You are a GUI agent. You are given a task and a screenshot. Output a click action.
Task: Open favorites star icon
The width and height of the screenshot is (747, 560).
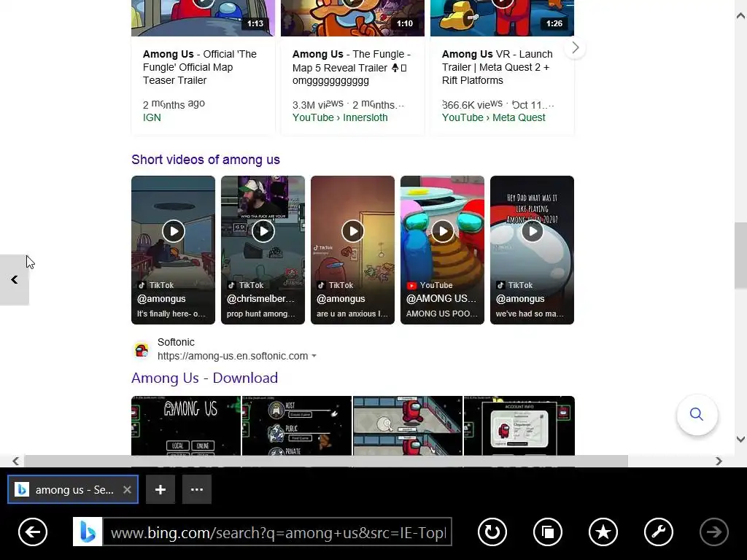(603, 532)
